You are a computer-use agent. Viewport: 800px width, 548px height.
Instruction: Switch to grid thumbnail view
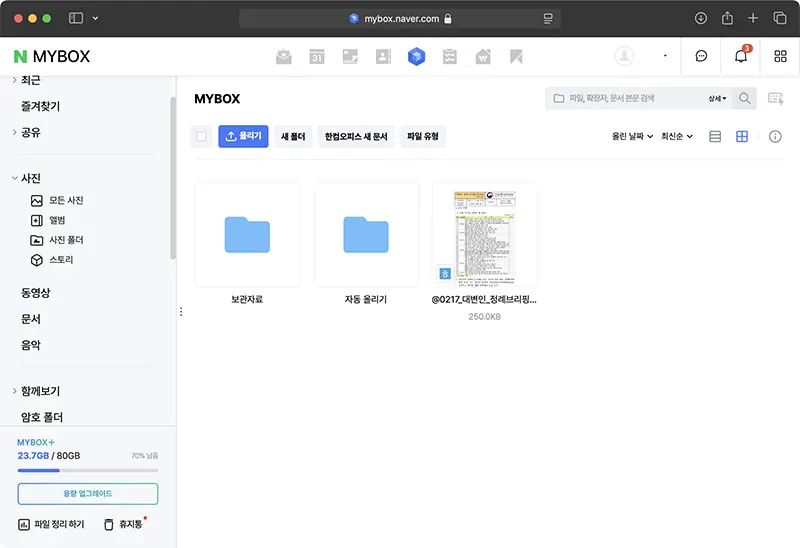pyautogui.click(x=742, y=136)
